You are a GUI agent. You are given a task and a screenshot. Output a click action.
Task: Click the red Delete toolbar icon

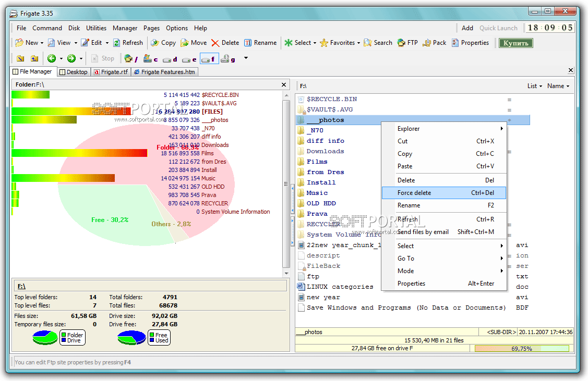pyautogui.click(x=215, y=43)
